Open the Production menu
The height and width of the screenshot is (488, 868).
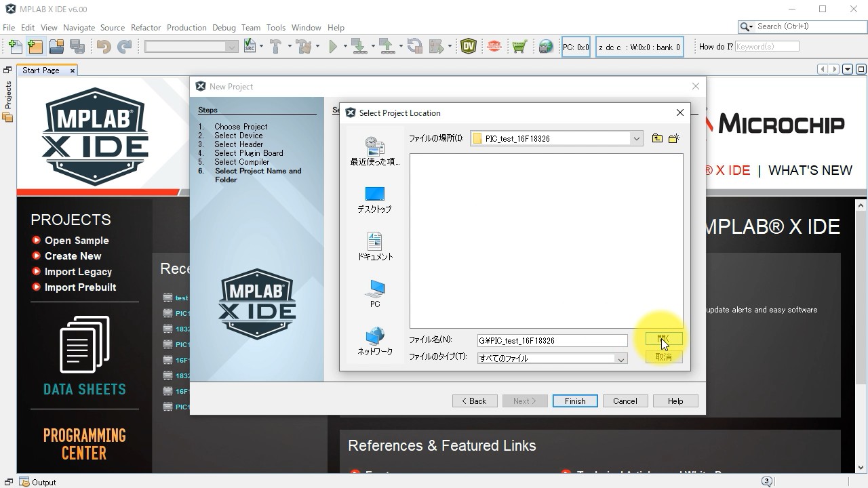186,28
